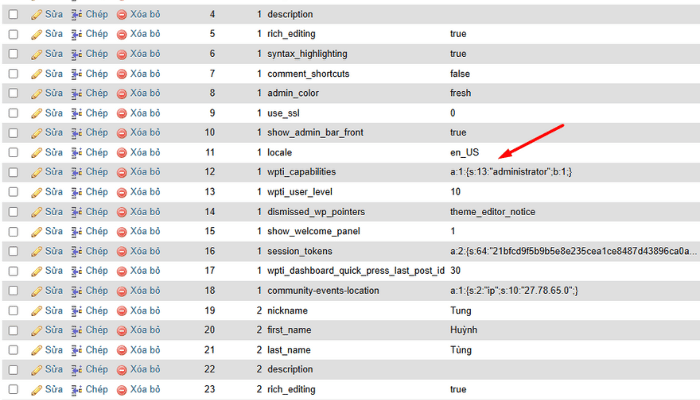Click the pencil edit icon for the nickname row
Screen dimensions: 700x400
[36, 310]
